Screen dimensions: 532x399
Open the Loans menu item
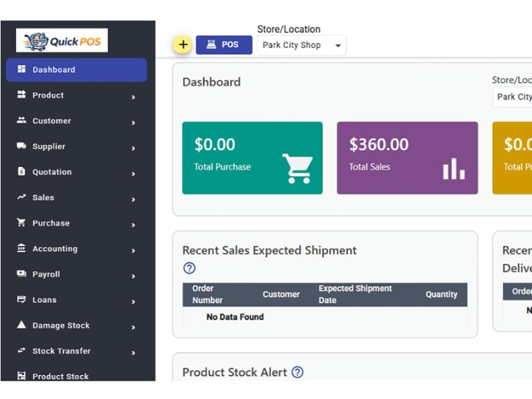coord(77,300)
